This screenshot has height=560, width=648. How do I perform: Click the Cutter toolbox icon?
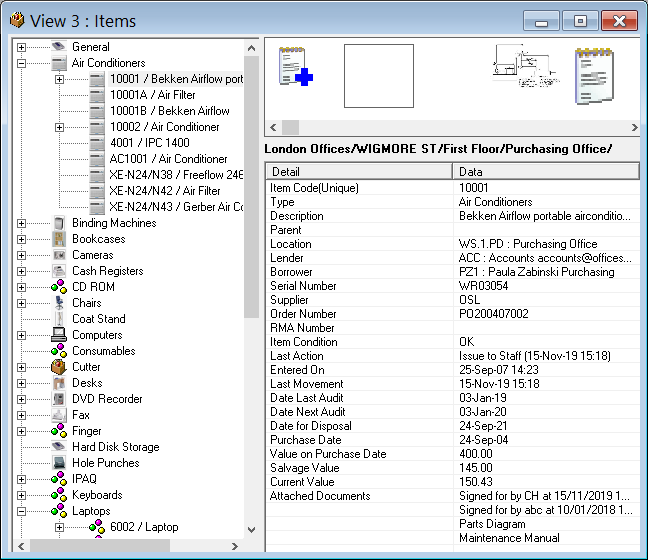tap(59, 367)
